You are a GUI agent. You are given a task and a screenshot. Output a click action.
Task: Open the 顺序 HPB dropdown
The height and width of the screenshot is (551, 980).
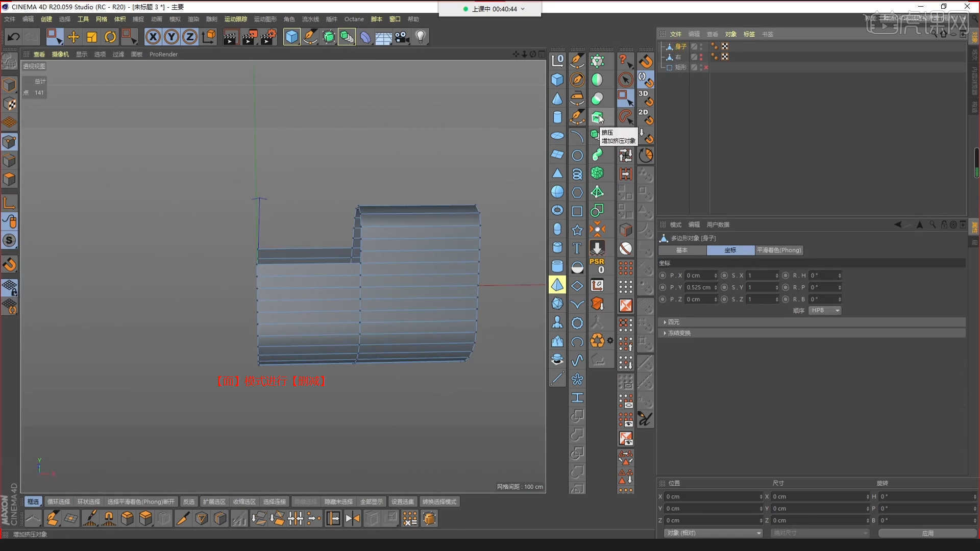point(825,311)
